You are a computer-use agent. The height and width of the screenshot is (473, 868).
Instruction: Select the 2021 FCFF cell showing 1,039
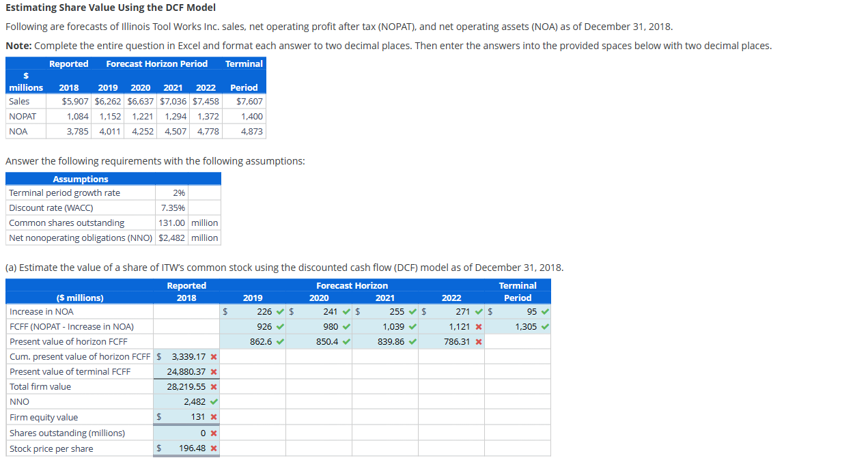(x=384, y=326)
